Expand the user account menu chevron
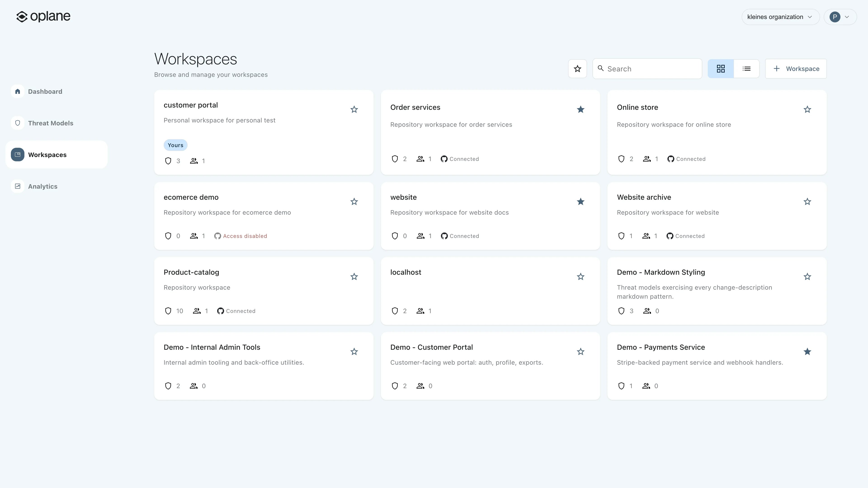Screen dimensions: 868x488 [847, 17]
